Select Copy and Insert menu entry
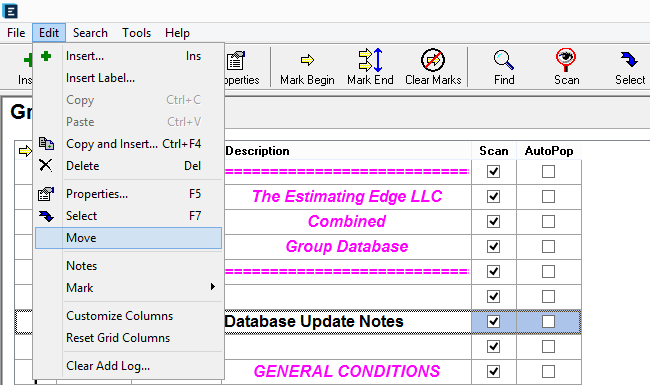Viewport: 650px width, 385px height. [129, 144]
